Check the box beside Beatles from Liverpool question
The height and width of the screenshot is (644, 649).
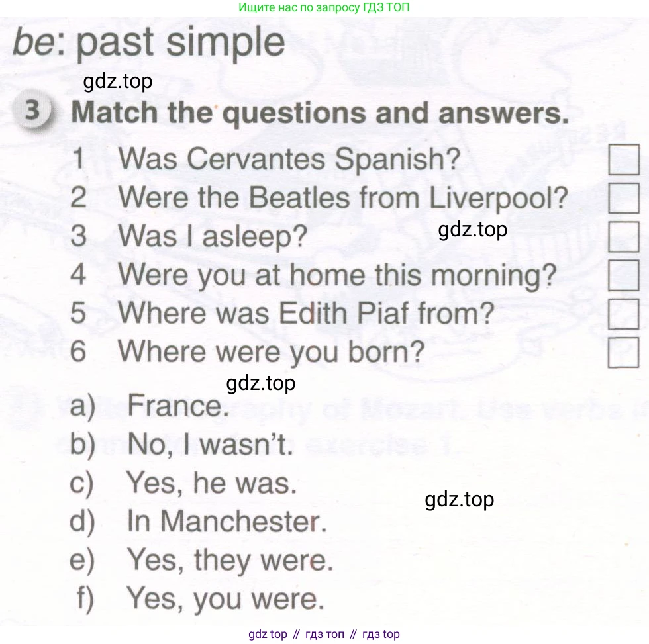click(624, 198)
